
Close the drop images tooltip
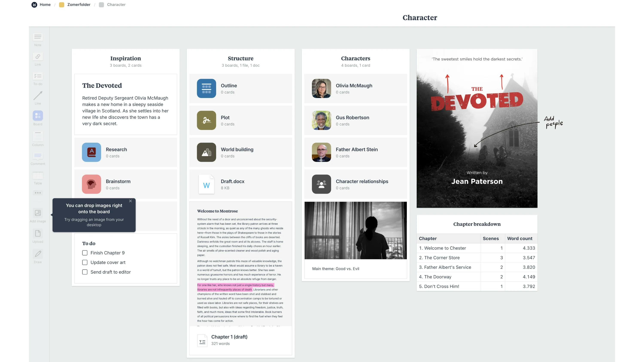[x=130, y=201]
